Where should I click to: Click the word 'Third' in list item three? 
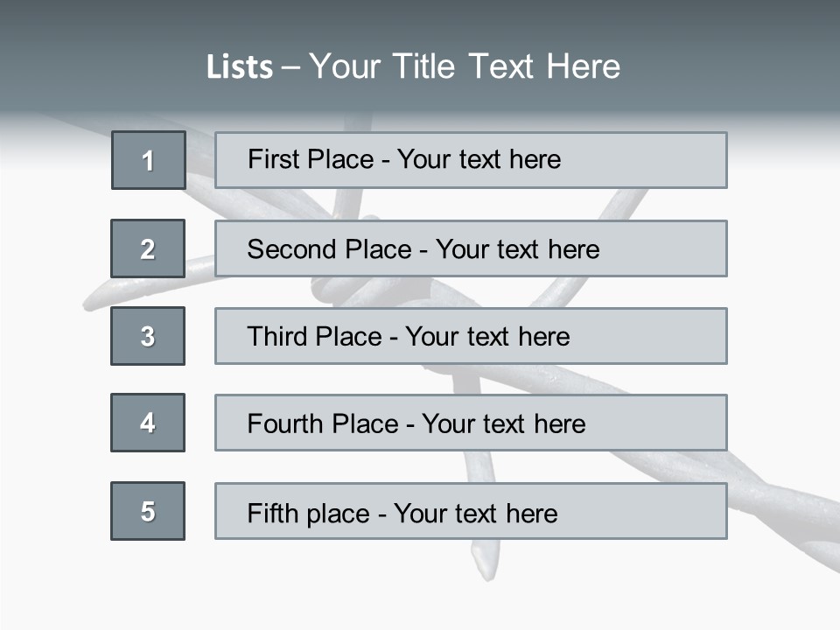click(x=278, y=337)
